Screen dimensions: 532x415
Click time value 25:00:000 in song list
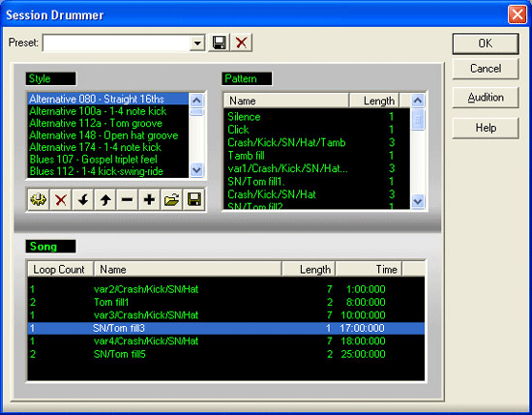[x=363, y=354]
